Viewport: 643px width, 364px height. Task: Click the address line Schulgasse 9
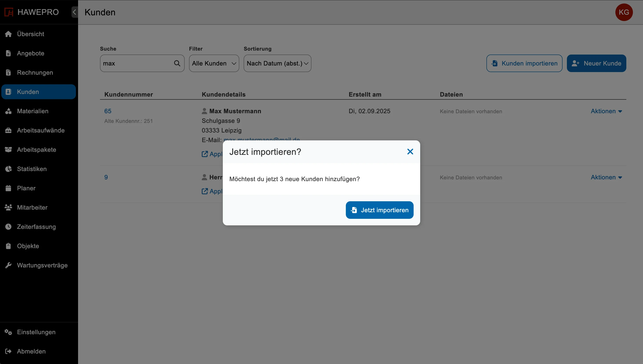pyautogui.click(x=221, y=121)
